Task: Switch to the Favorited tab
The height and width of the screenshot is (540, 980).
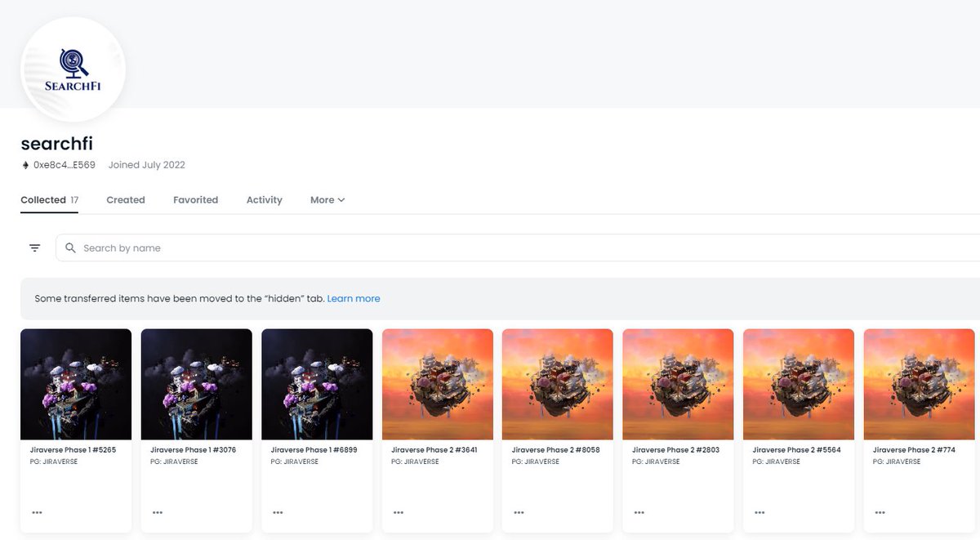Action: coord(195,200)
